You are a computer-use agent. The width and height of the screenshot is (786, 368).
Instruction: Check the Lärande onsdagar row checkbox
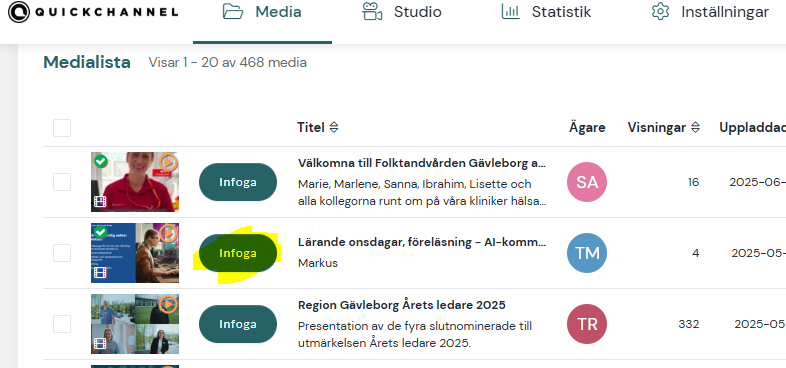(x=62, y=253)
